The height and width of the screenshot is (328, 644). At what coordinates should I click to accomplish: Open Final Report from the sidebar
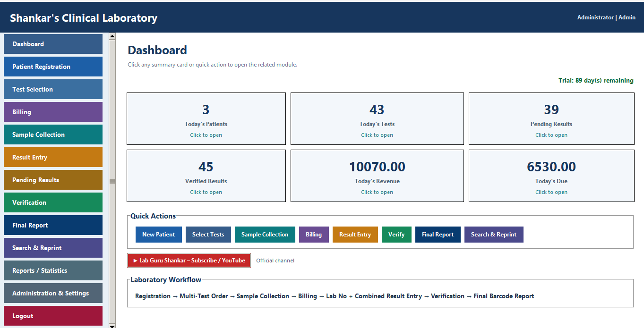point(53,225)
